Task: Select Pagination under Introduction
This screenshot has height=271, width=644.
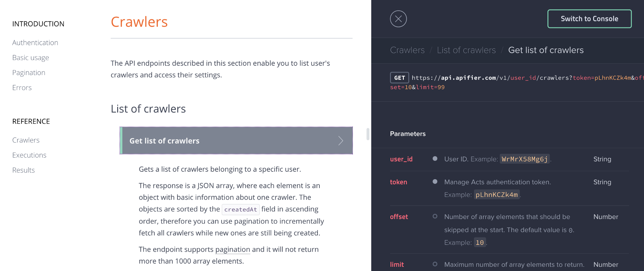Action: tap(29, 73)
